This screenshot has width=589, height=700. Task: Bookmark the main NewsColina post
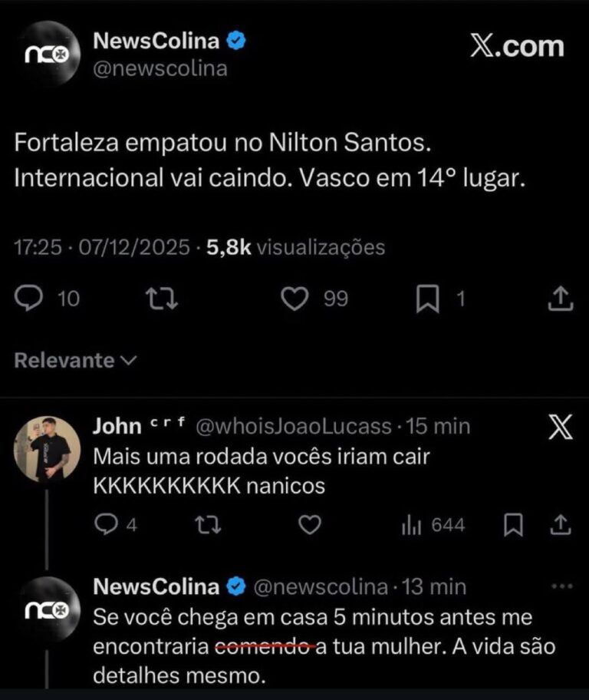tap(426, 299)
